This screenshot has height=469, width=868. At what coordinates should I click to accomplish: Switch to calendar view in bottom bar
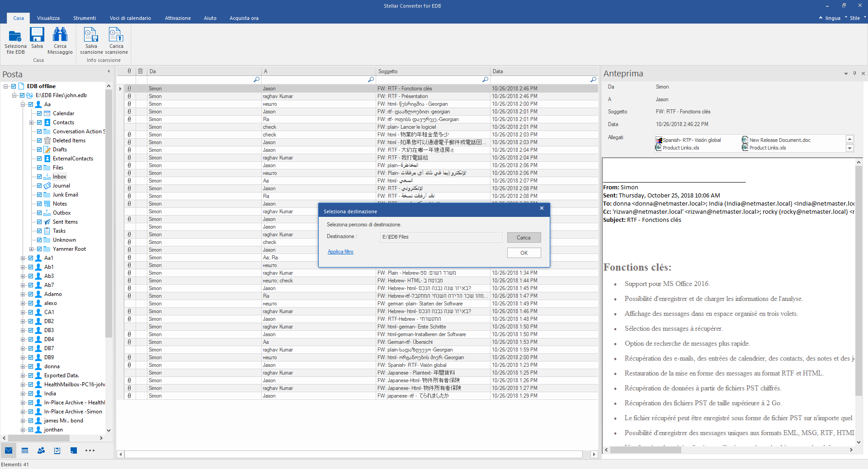click(x=25, y=450)
